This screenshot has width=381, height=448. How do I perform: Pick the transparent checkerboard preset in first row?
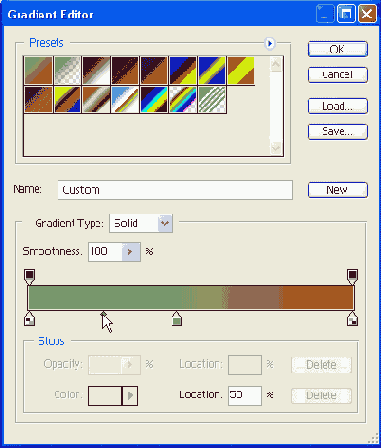[x=67, y=70]
